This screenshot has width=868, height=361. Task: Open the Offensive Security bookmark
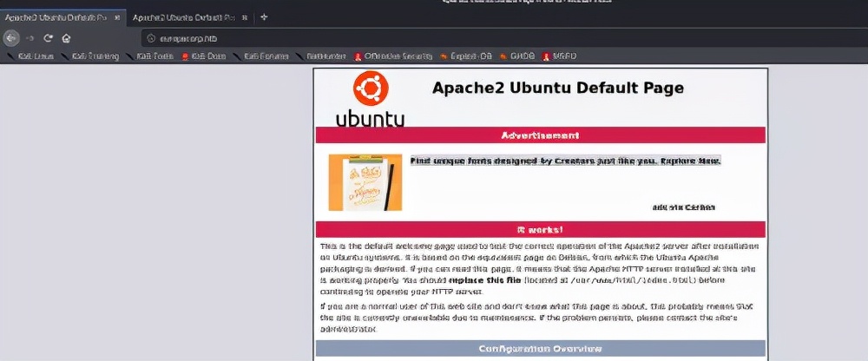click(x=393, y=56)
